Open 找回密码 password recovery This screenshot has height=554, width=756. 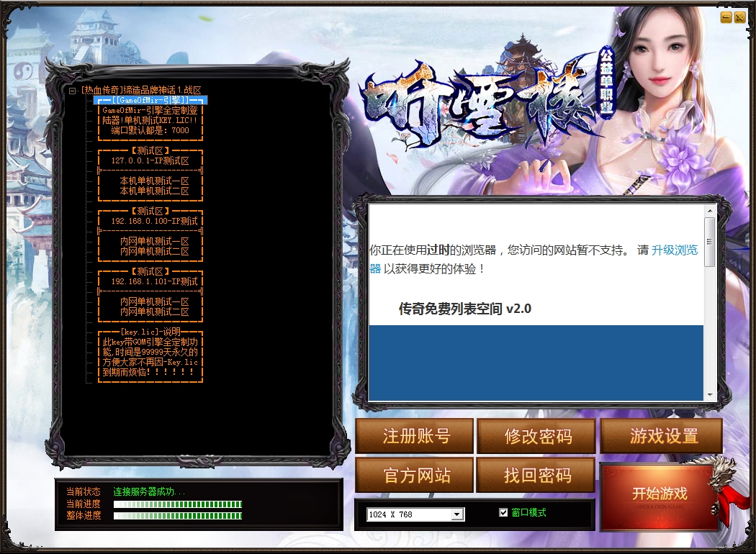536,475
